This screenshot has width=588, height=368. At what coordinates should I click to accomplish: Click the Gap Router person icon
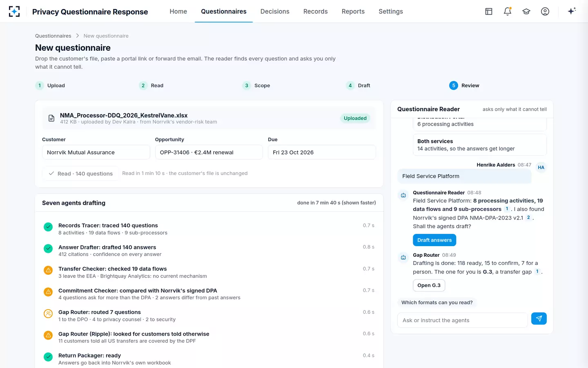[x=48, y=314]
